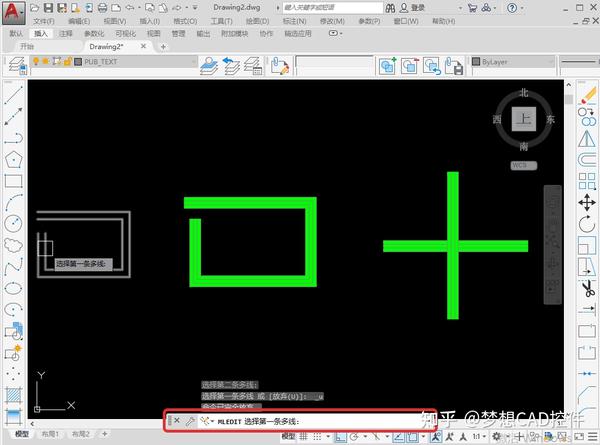Viewport: 600px width, 445px height.
Task: Click the 上 top face of ViewCube
Action: pyautogui.click(x=523, y=119)
